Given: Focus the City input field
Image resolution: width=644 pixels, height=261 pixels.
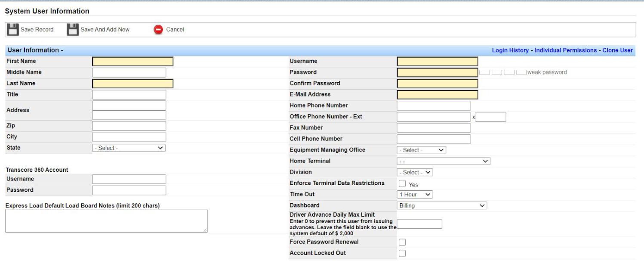Looking at the screenshot, I should [x=129, y=137].
